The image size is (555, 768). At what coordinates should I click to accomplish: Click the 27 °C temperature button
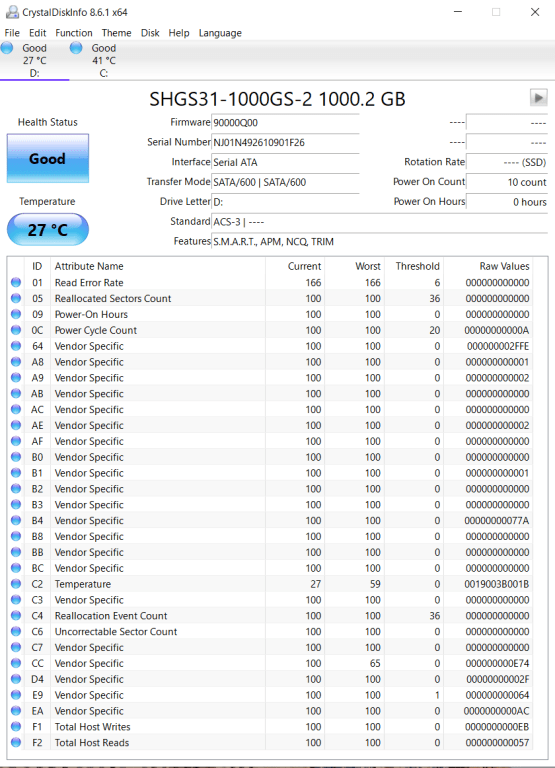coord(48,229)
